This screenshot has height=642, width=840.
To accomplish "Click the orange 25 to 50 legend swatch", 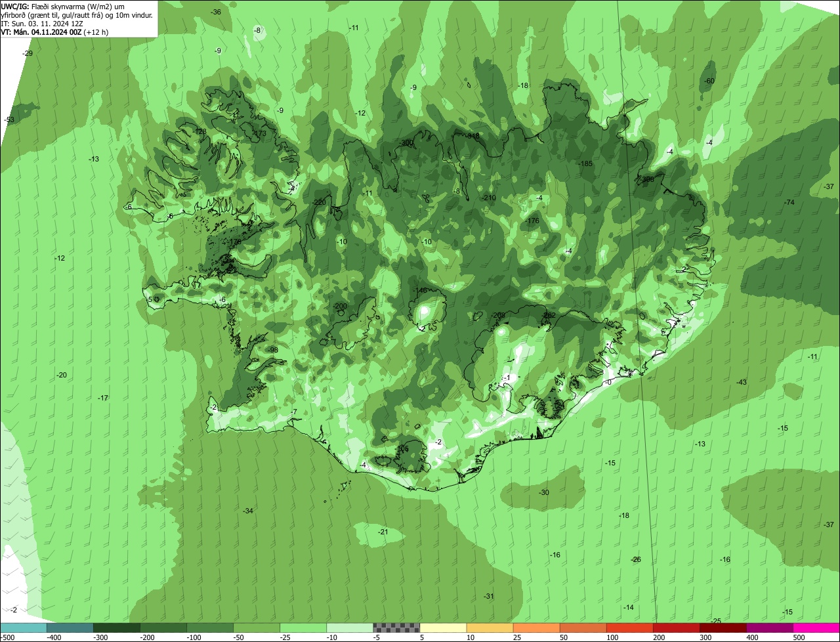I will (x=536, y=628).
